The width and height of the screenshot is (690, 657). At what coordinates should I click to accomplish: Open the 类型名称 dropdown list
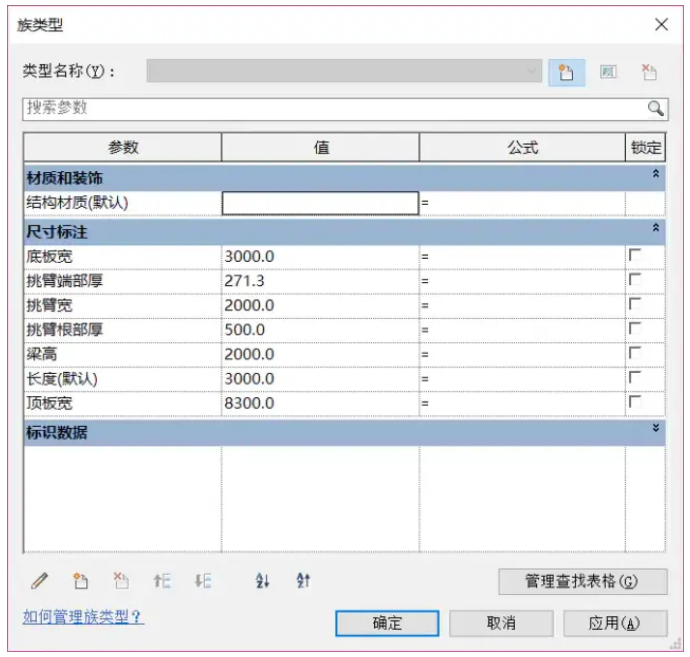click(532, 72)
